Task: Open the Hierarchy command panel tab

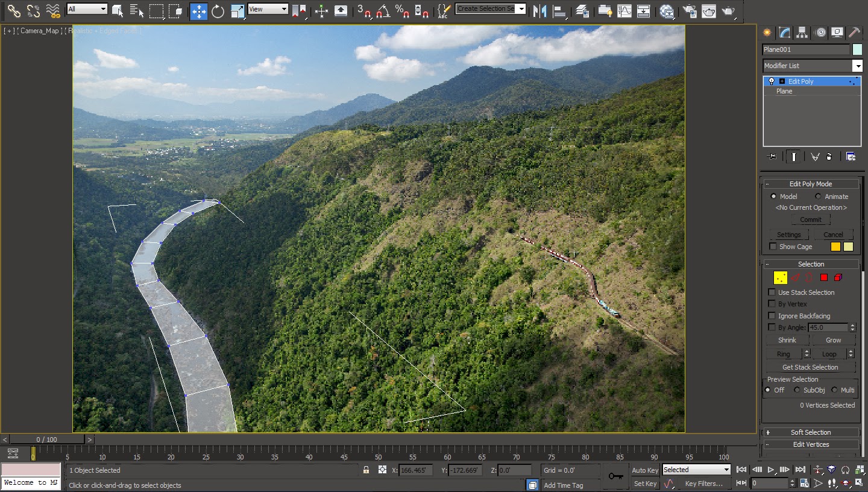Action: tap(802, 33)
